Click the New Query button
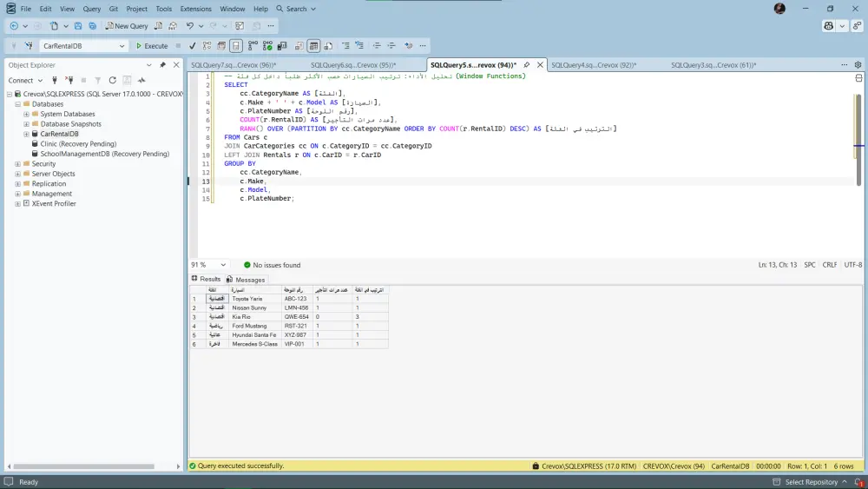 [x=127, y=26]
